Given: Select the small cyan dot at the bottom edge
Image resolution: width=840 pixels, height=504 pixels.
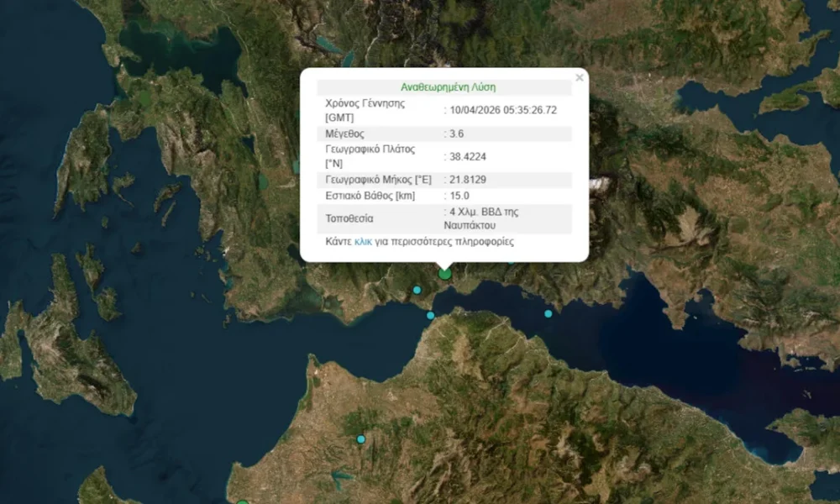Looking at the screenshot, I should tap(244, 501).
